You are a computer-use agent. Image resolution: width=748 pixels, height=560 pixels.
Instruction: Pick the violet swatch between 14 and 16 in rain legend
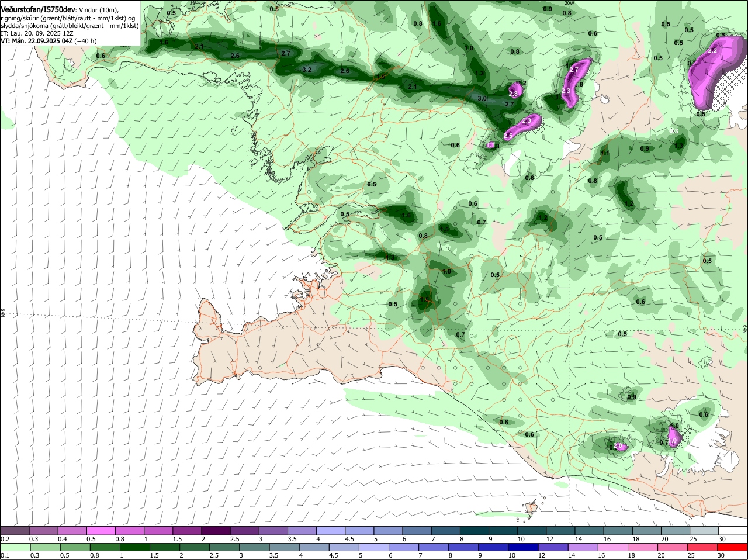(x=583, y=547)
